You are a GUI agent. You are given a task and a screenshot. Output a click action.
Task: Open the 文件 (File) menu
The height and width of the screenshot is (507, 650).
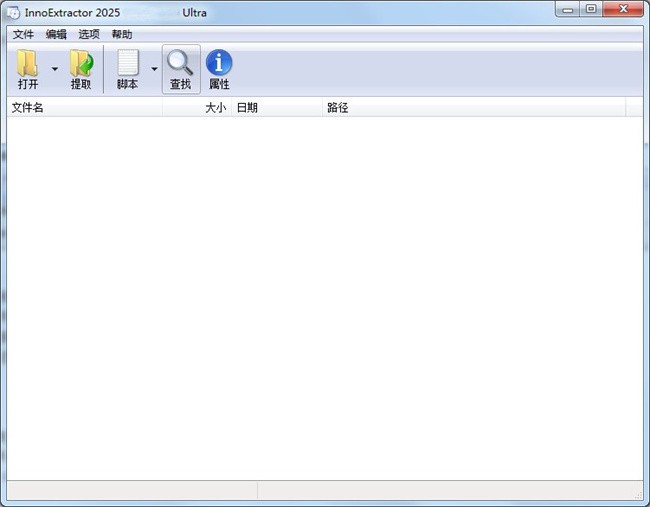(x=23, y=34)
